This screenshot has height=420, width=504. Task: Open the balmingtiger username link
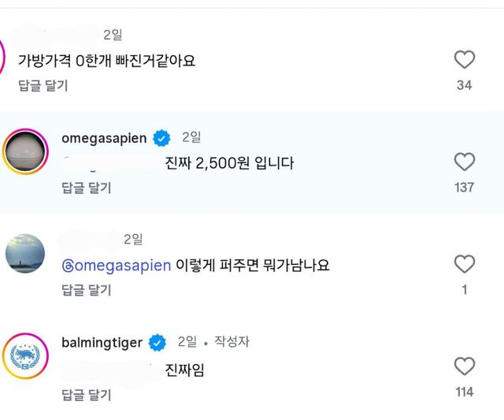(102, 343)
